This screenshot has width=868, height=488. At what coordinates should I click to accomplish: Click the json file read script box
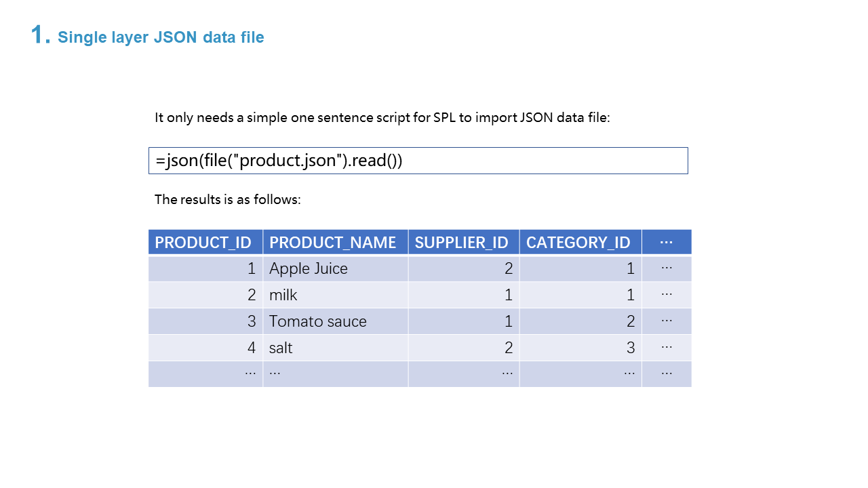coord(418,161)
